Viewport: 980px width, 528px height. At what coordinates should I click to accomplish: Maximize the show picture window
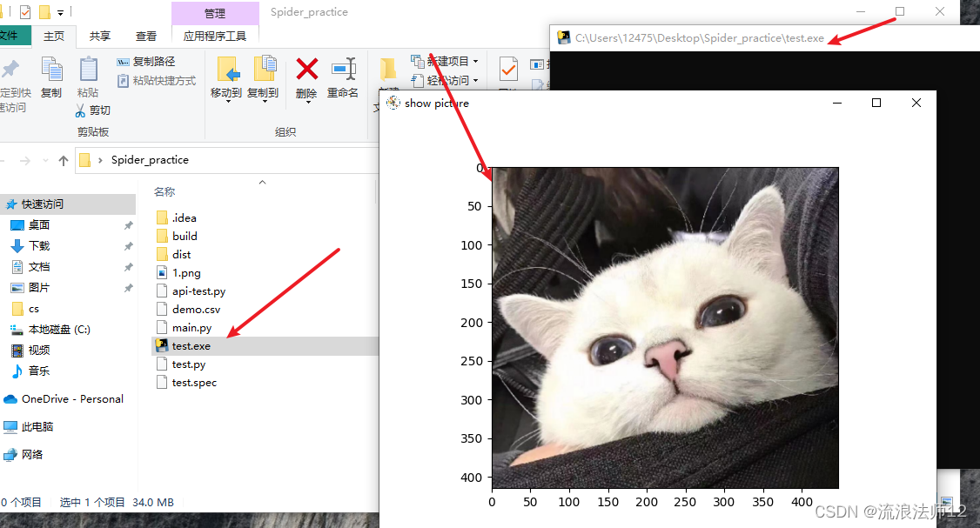coord(876,104)
